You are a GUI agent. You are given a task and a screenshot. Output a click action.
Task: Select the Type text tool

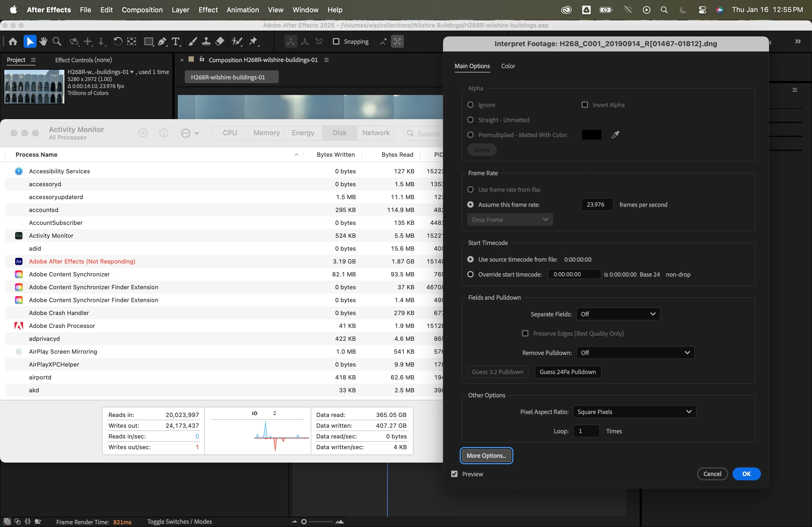176,42
